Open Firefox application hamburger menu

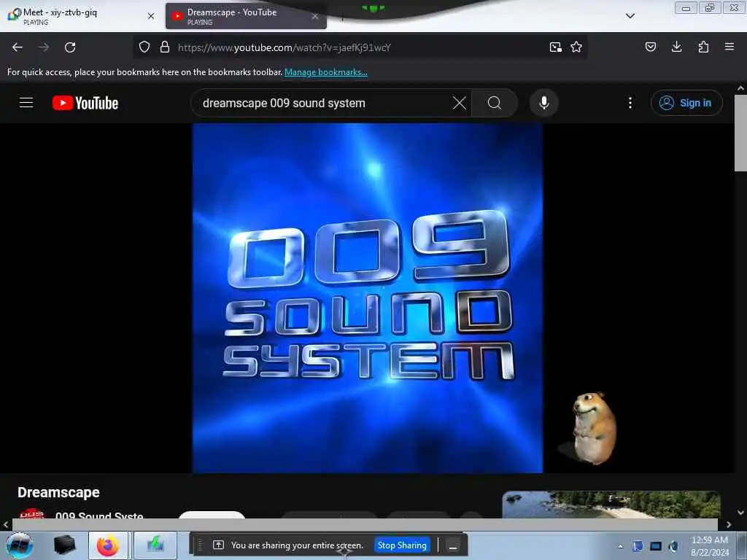click(x=729, y=47)
